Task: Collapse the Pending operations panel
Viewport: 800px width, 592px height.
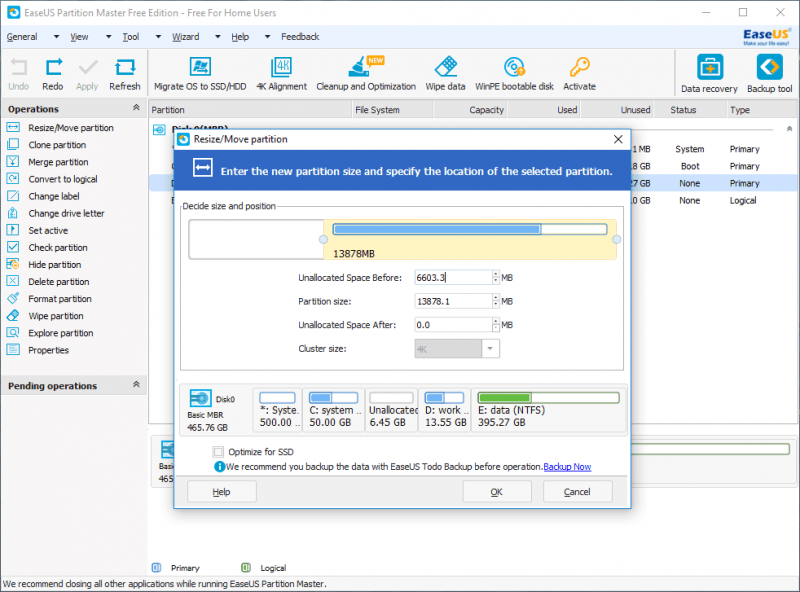Action: point(138,385)
